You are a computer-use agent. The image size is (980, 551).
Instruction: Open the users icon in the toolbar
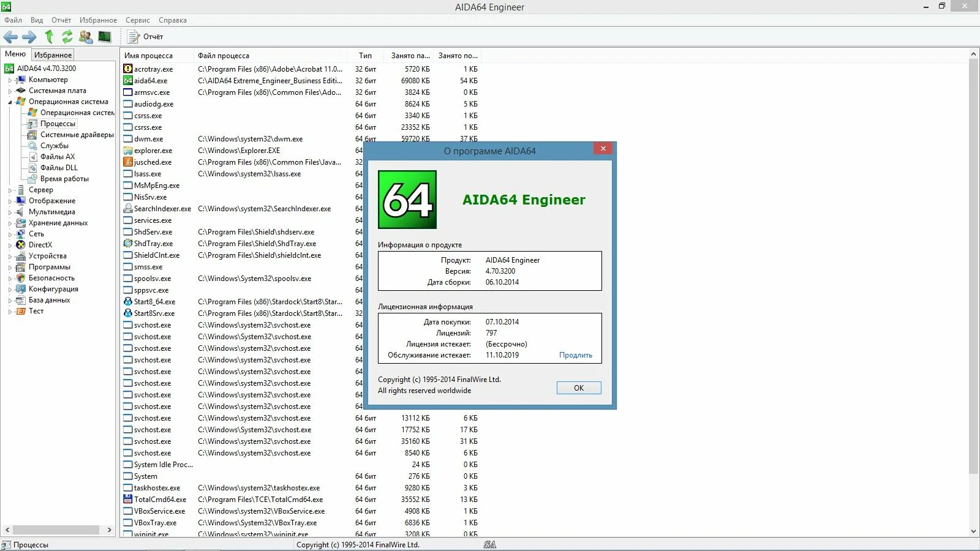coord(86,37)
